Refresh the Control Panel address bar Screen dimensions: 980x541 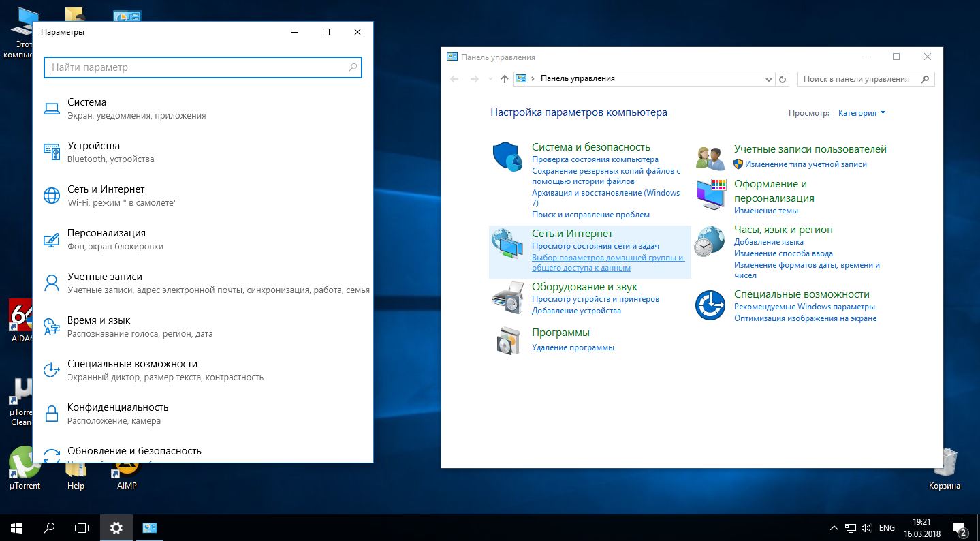(783, 79)
